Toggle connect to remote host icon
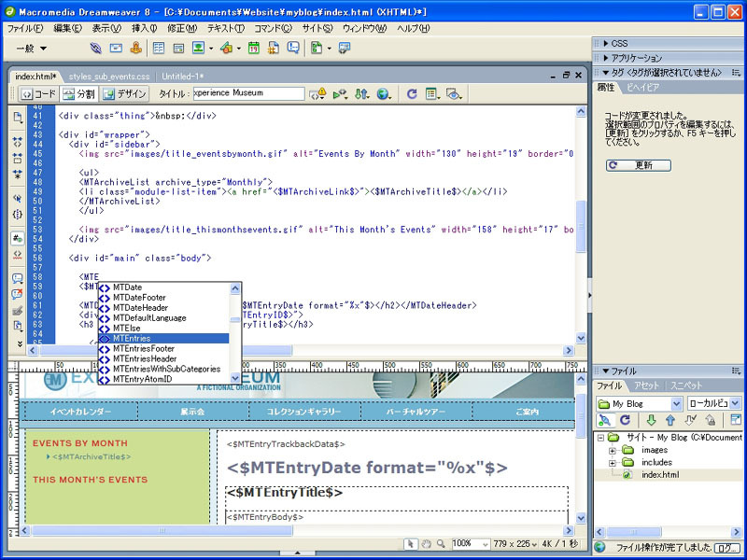Screen dimensions: 747x560 (x=604, y=420)
